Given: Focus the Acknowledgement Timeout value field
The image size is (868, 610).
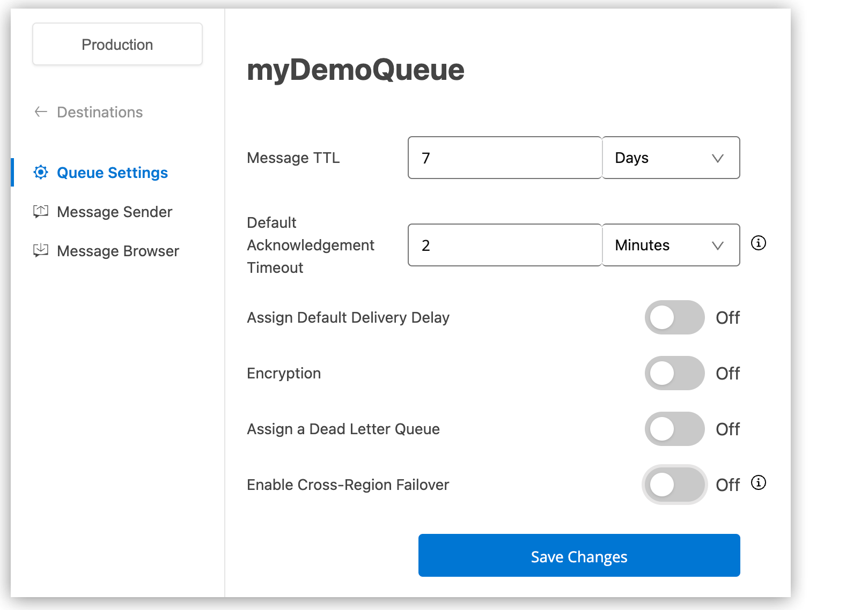Looking at the screenshot, I should (505, 245).
